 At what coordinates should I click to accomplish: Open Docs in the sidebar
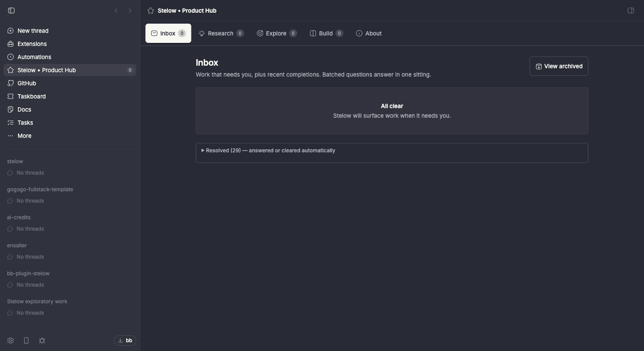click(x=70, y=109)
